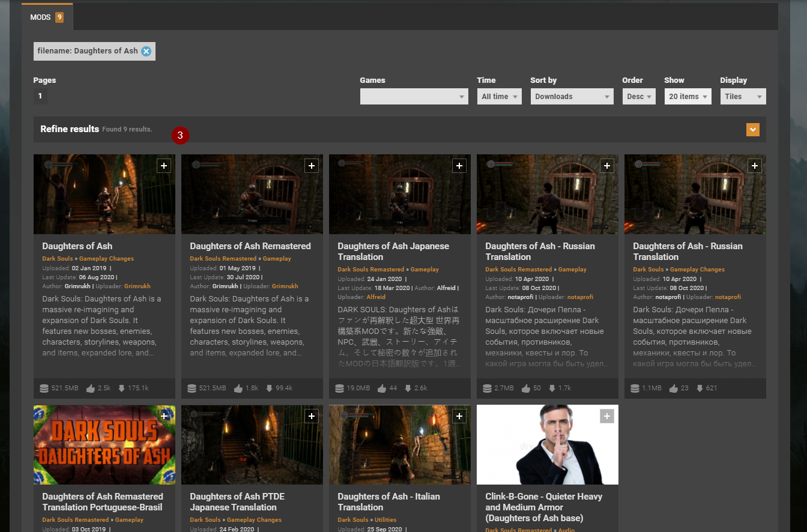Click endorsements thumbs-up showing 44

[x=382, y=388]
